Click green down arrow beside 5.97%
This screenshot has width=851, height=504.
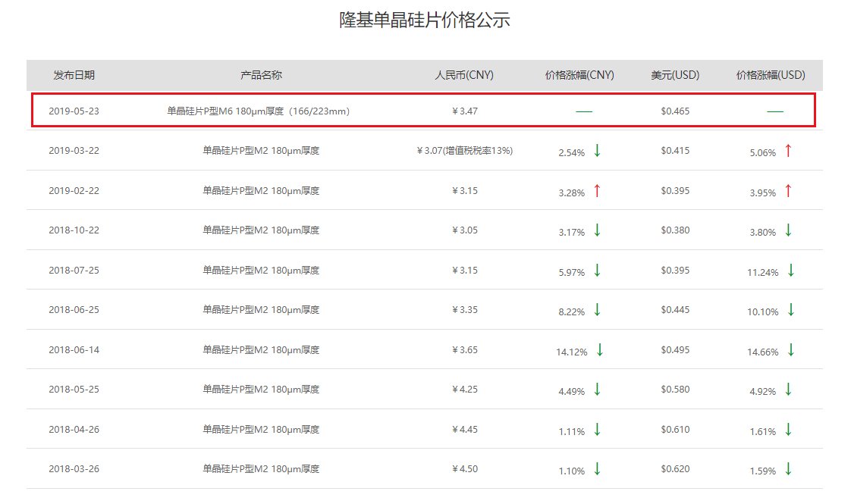pos(597,270)
